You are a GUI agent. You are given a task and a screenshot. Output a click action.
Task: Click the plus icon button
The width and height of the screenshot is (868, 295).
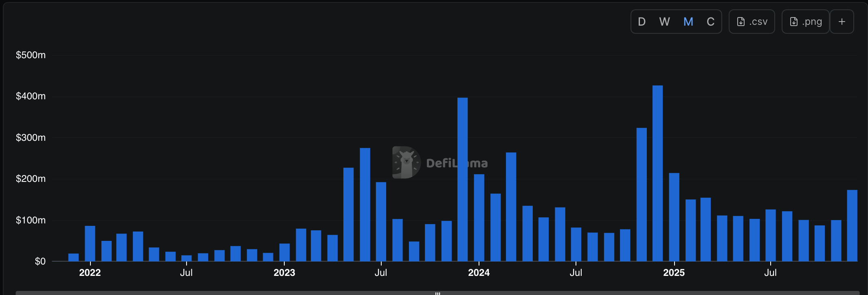tap(842, 22)
